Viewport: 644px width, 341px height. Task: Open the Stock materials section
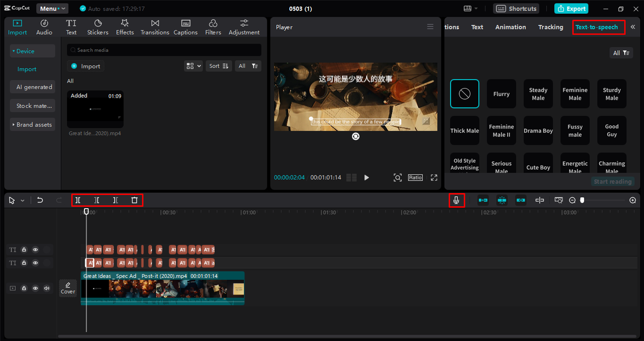32,106
